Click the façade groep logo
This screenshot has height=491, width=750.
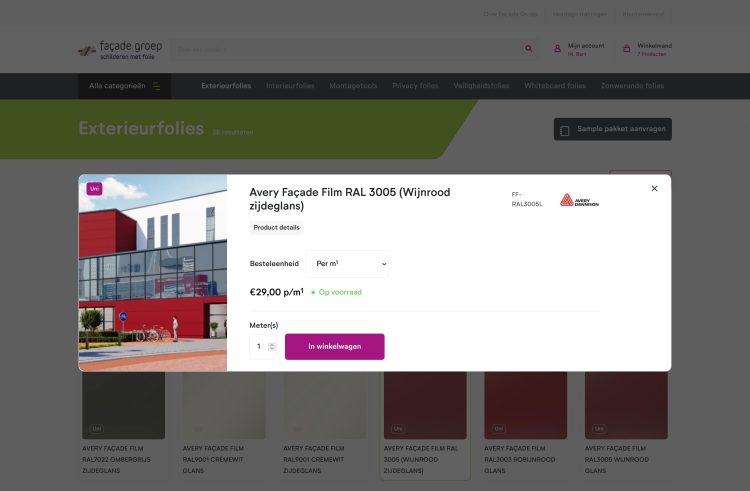120,50
